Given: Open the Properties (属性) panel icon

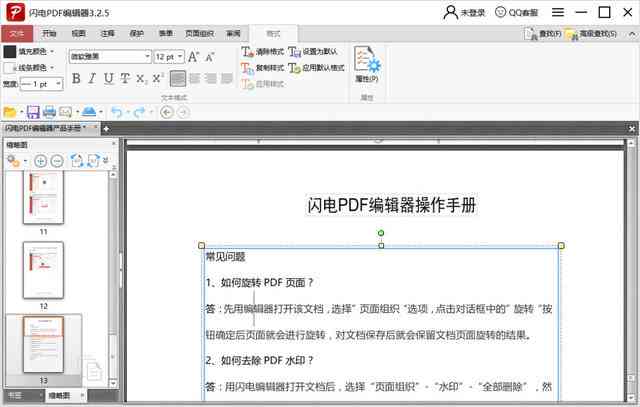Looking at the screenshot, I should click(367, 64).
